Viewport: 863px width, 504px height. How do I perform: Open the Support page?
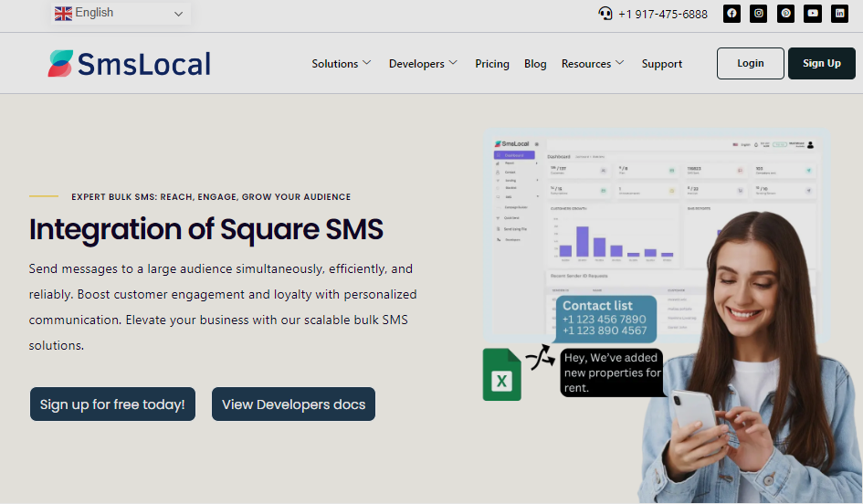coord(661,64)
